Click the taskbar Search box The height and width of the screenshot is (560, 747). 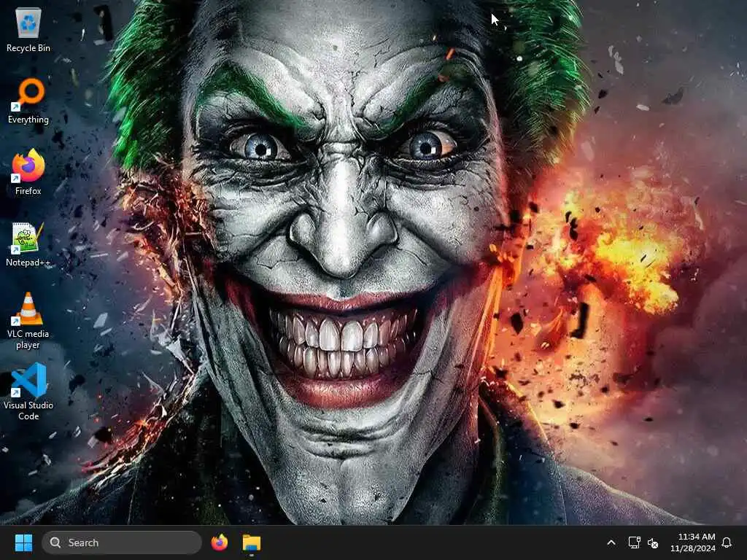(x=122, y=542)
